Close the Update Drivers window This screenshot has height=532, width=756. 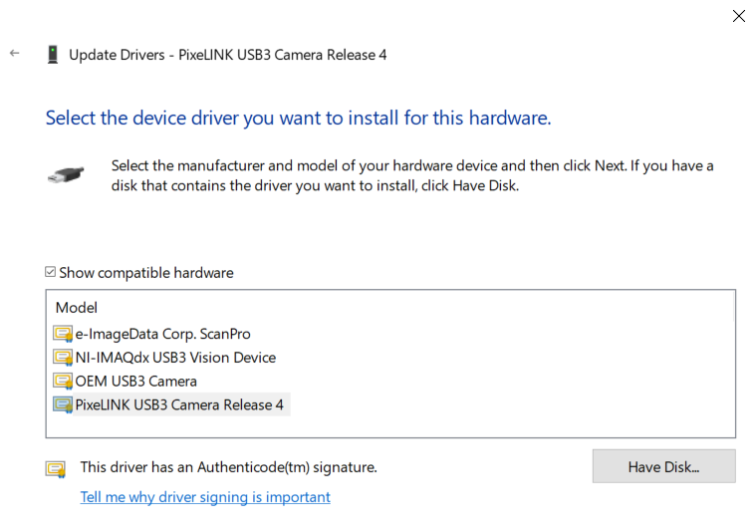(x=739, y=16)
